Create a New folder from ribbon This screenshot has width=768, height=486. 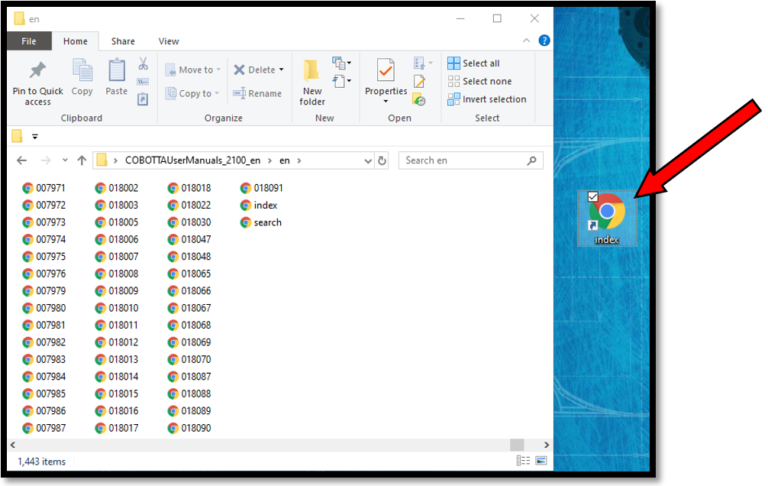click(x=312, y=81)
